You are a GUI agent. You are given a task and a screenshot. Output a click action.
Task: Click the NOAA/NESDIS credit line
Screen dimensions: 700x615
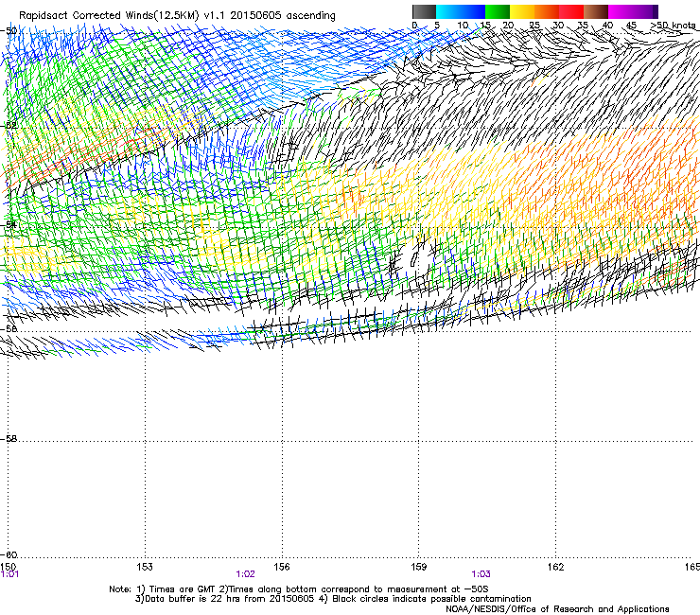[557, 609]
